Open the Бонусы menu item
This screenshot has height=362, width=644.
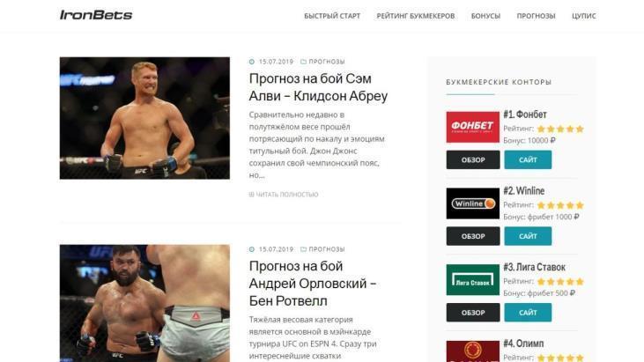(485, 16)
